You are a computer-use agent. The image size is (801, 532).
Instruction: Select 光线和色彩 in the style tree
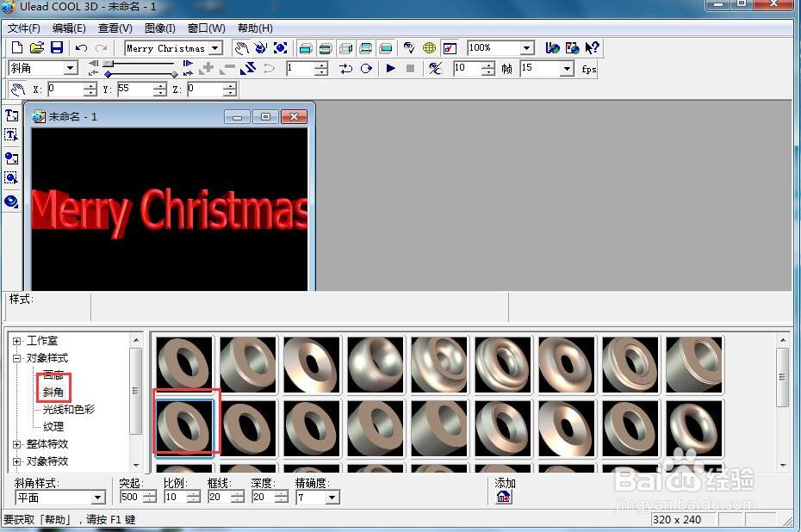tap(68, 410)
